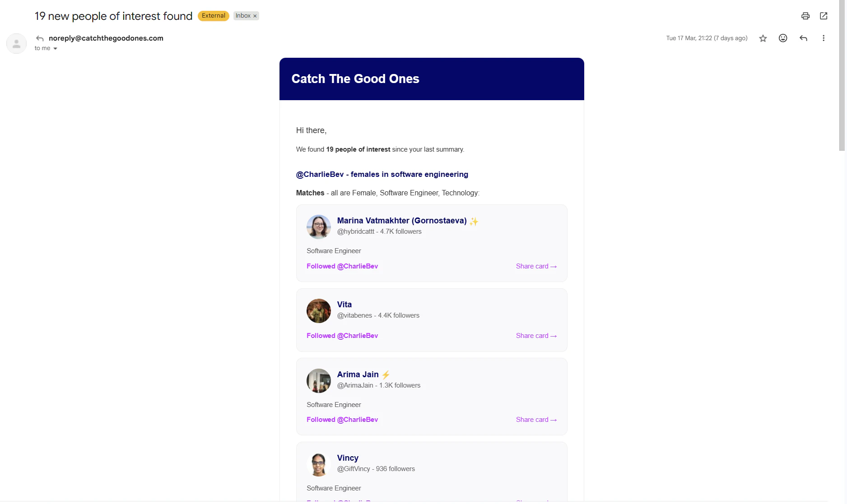This screenshot has height=504, width=847.
Task: Add an emoji reaction to the email
Action: click(x=783, y=38)
